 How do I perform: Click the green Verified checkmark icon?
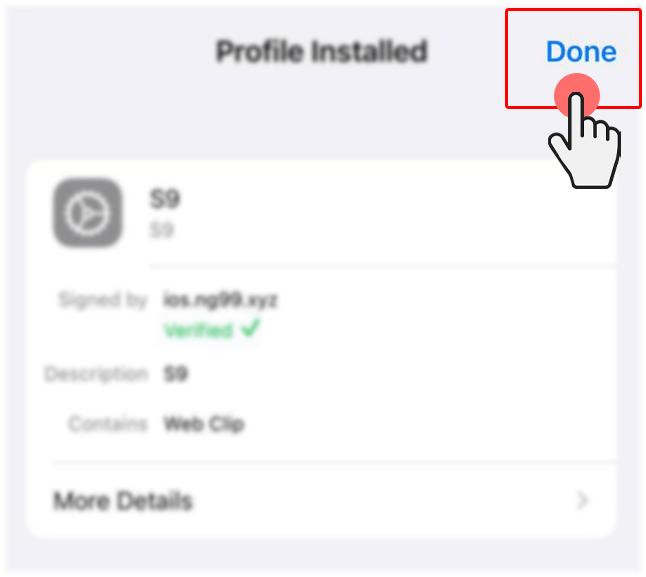pyautogui.click(x=250, y=328)
